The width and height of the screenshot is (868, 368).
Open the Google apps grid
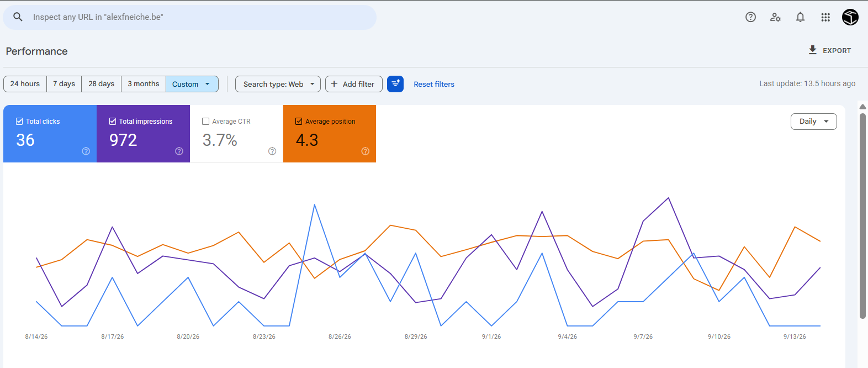coord(825,17)
